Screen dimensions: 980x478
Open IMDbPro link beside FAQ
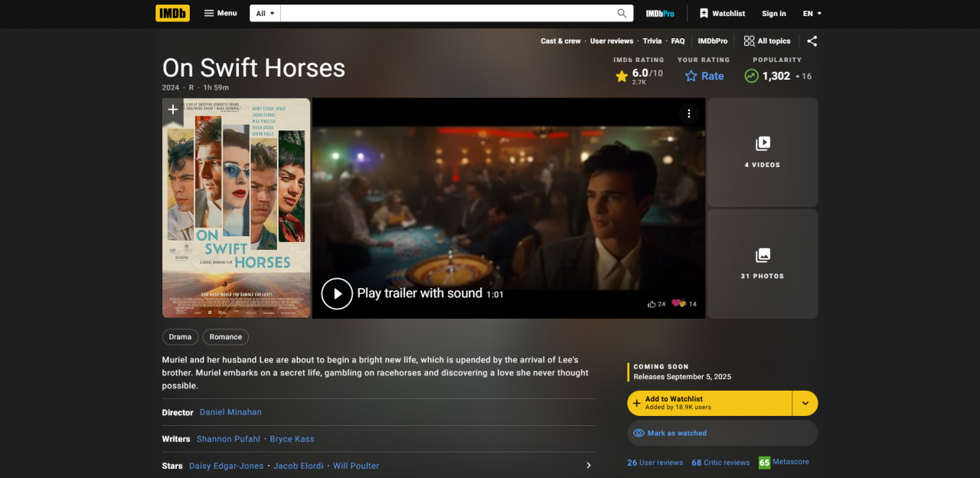tap(713, 41)
